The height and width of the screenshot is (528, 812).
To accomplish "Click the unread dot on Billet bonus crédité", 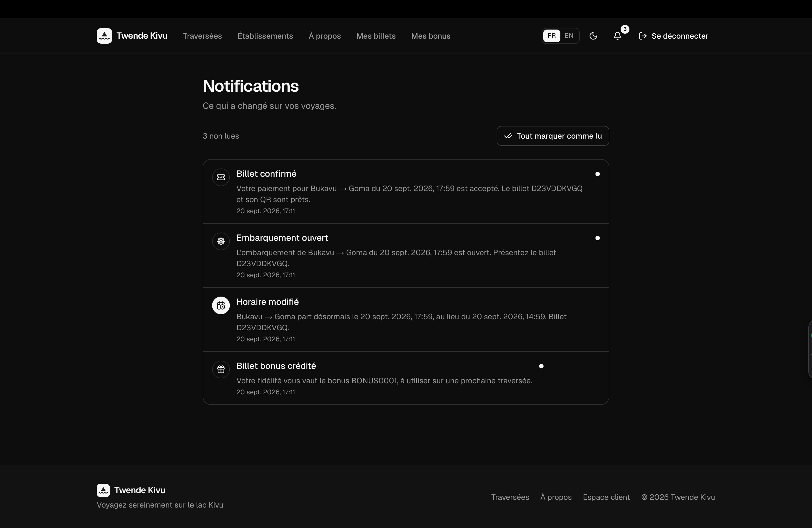I will coord(541,366).
